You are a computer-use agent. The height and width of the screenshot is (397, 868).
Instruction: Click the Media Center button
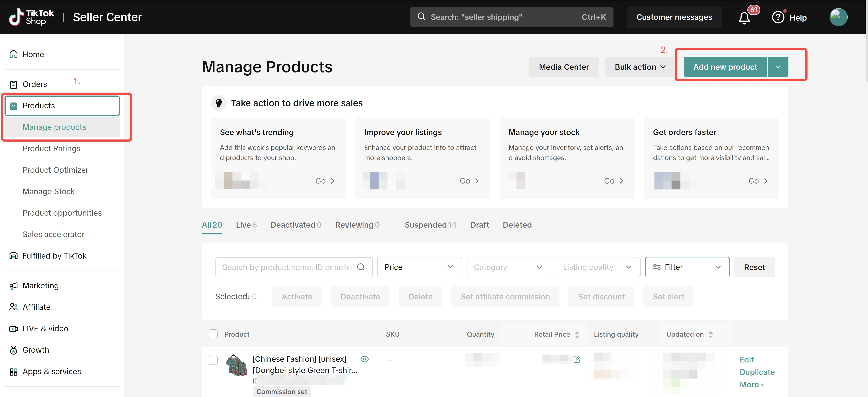564,67
